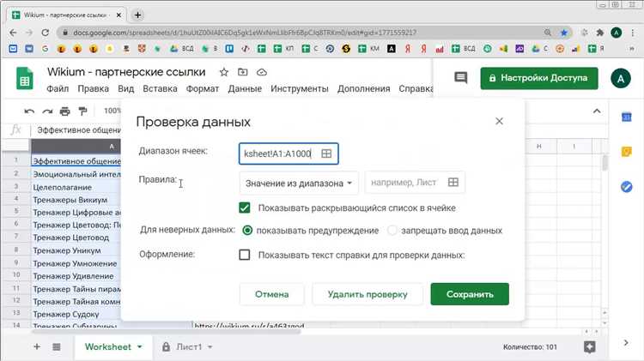Expand side panel with right chevron
The image size is (644, 361).
[626, 342]
